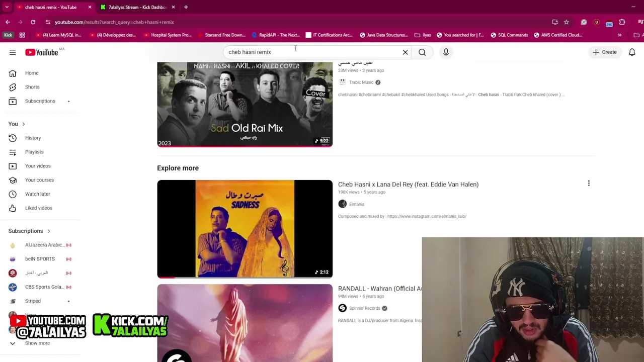The image size is (644, 362).
Task: Start voice search with the microphone
Action: point(446,52)
